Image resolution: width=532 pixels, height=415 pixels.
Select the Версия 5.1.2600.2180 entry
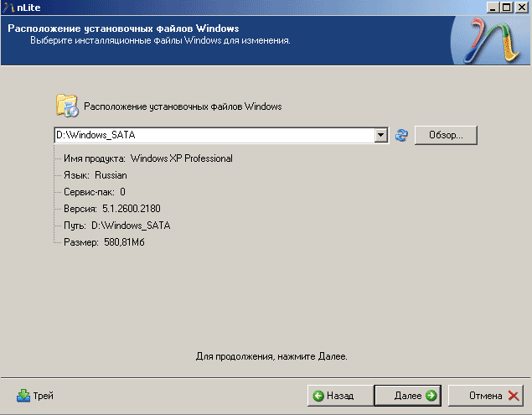(112, 209)
